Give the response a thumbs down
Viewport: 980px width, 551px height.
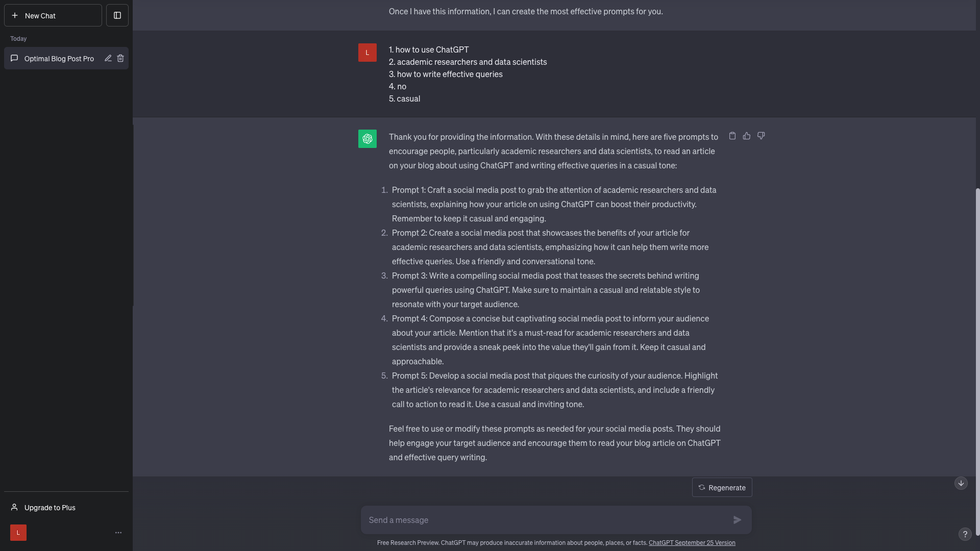click(761, 136)
